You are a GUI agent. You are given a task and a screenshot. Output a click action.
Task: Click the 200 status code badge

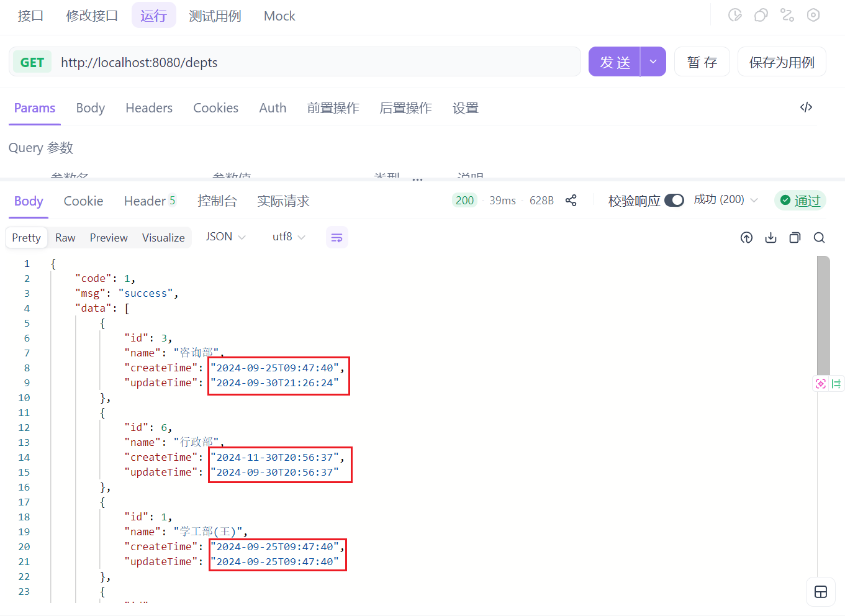[464, 200]
